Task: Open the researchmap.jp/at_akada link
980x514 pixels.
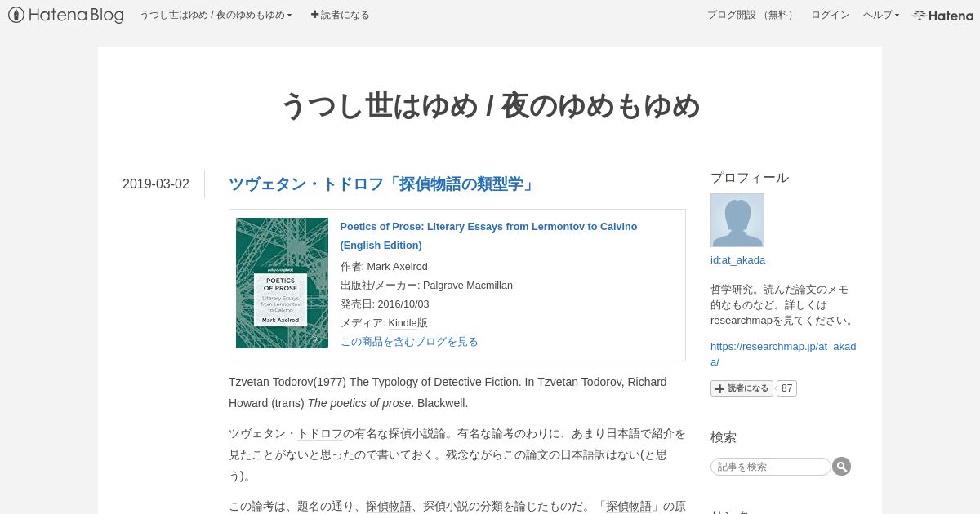Action: [783, 353]
